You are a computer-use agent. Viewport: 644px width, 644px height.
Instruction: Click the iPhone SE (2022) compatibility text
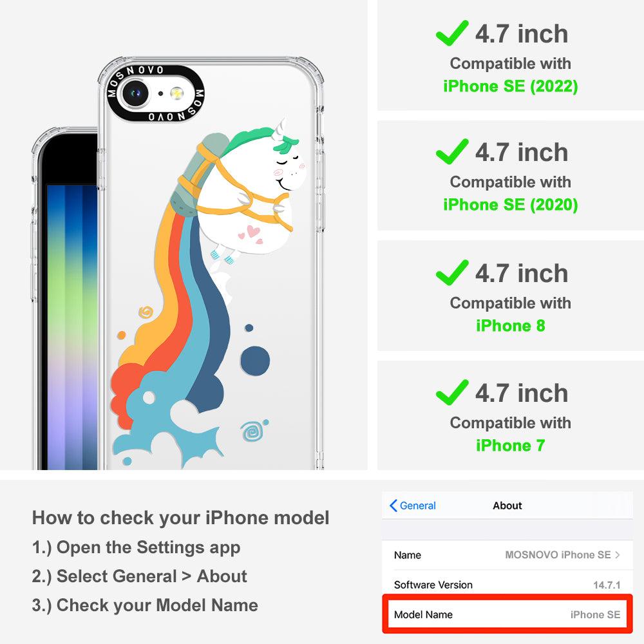coord(511,86)
